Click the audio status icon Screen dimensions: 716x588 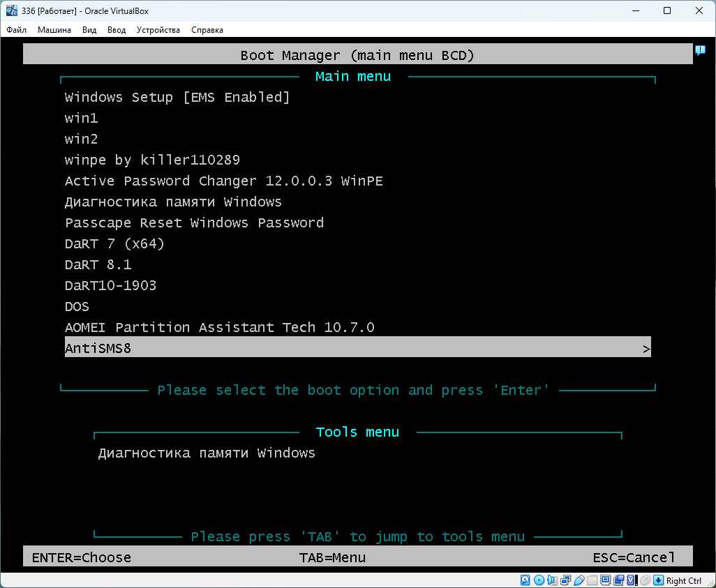[552, 580]
